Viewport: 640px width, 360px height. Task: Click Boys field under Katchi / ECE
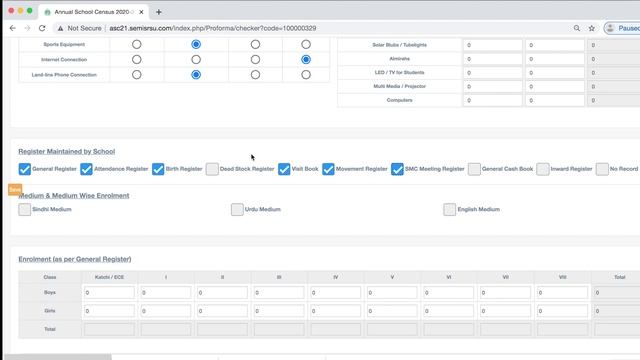pyautogui.click(x=109, y=293)
